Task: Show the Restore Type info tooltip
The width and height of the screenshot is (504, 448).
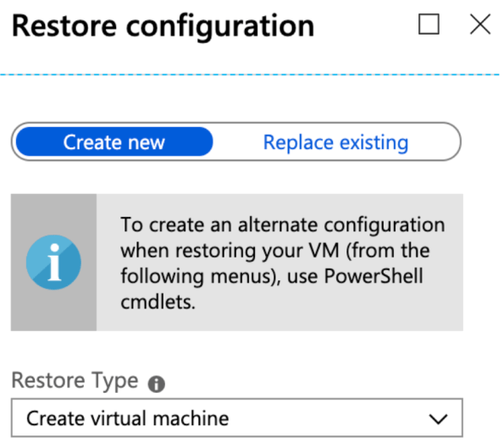Action: [156, 384]
